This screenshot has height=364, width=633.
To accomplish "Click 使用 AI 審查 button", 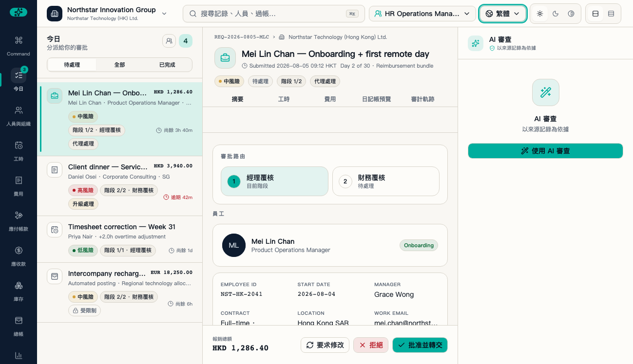I will point(545,151).
